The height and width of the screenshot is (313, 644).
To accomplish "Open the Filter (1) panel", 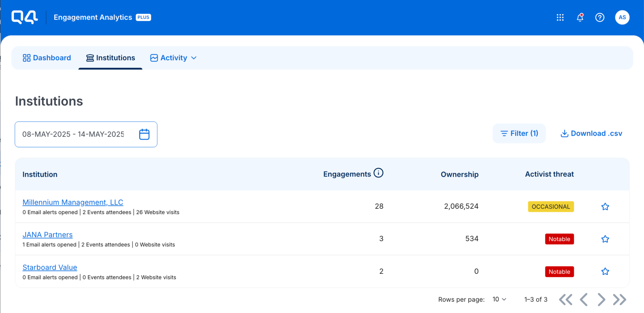I will tap(519, 133).
